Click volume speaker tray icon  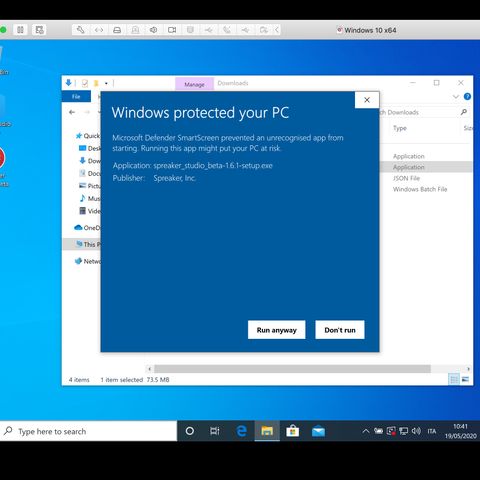(x=416, y=431)
